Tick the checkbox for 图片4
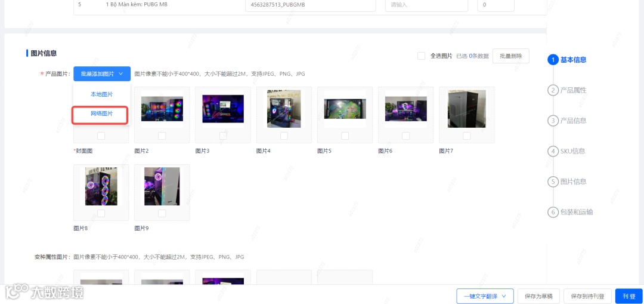 point(284,136)
